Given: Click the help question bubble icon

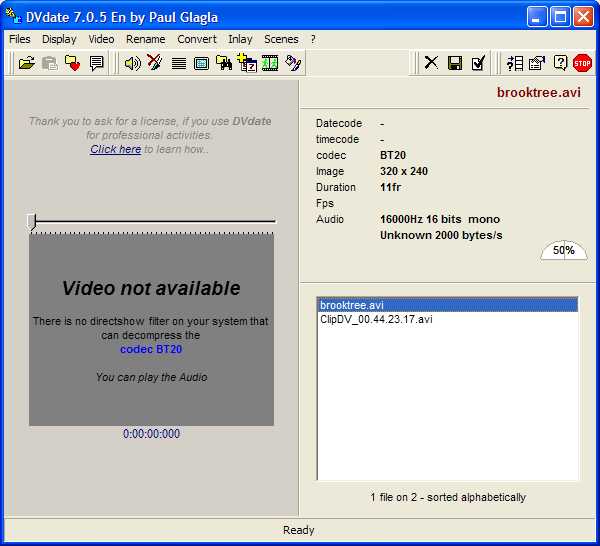Looking at the screenshot, I should click(x=560, y=63).
